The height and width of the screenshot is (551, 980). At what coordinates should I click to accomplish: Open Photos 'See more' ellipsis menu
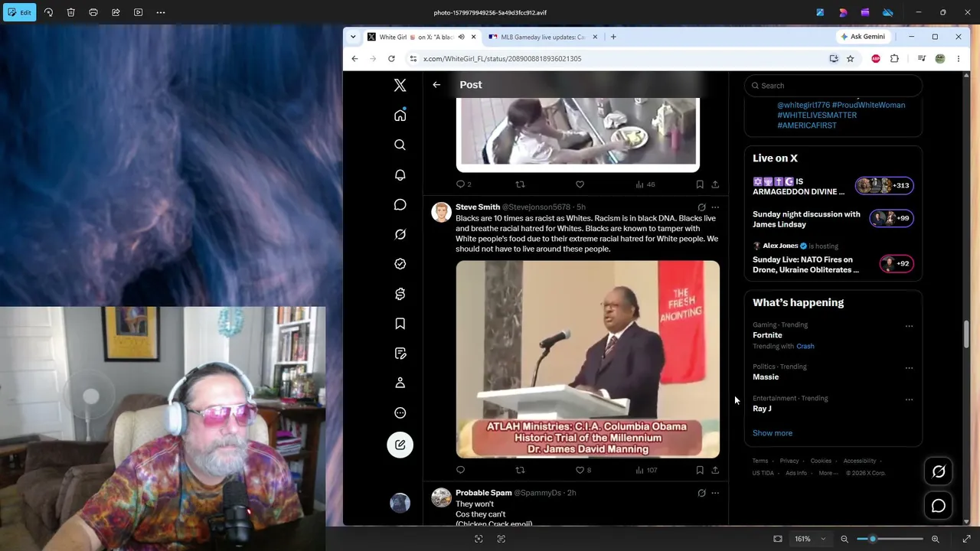[161, 12]
